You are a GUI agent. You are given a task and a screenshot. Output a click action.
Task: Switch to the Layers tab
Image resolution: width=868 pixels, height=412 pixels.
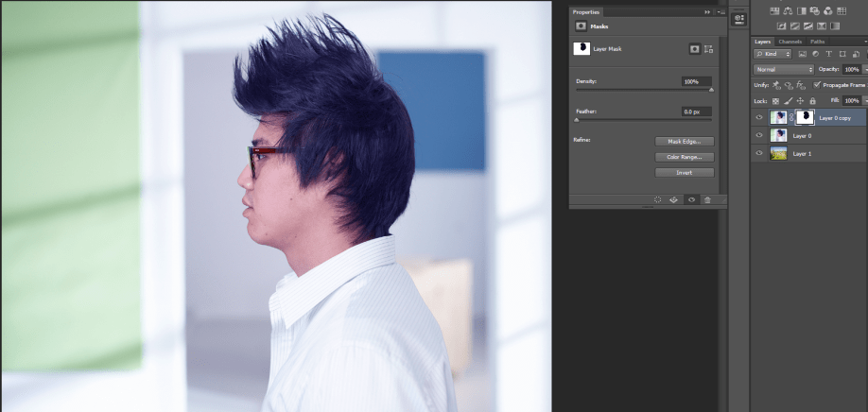click(762, 42)
